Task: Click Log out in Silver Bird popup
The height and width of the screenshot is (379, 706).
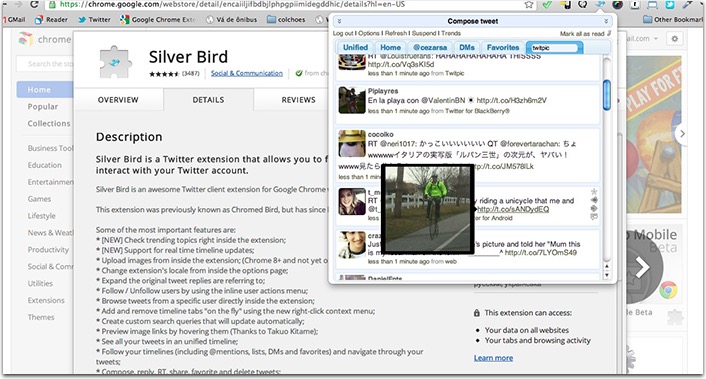Action: pyautogui.click(x=343, y=33)
